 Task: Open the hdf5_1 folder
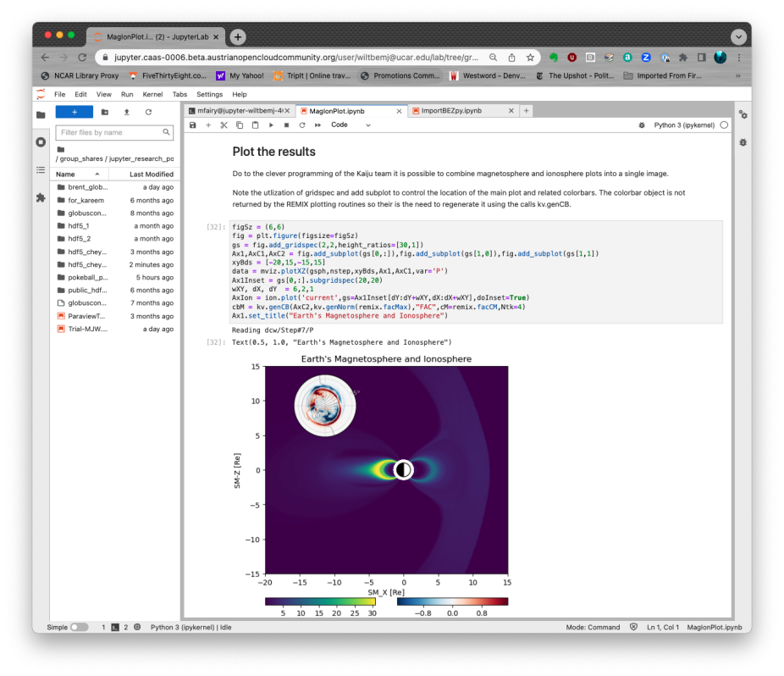coord(79,226)
